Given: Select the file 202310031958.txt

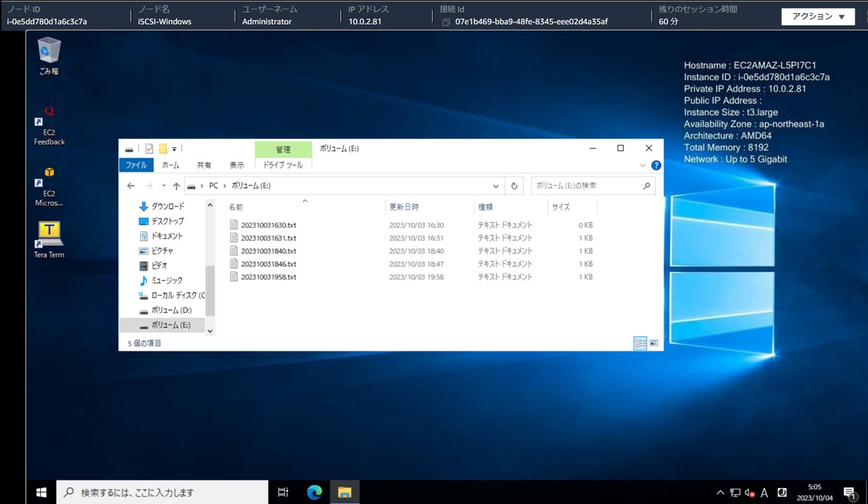Looking at the screenshot, I should (x=269, y=276).
